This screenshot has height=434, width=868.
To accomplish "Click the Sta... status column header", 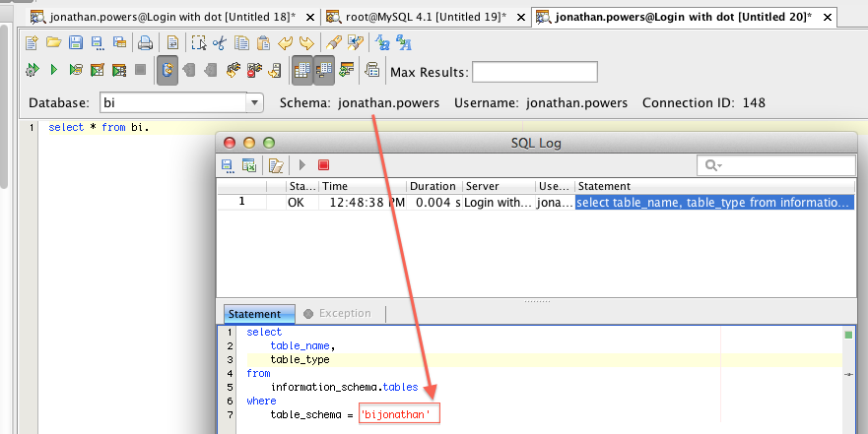I will [302, 186].
